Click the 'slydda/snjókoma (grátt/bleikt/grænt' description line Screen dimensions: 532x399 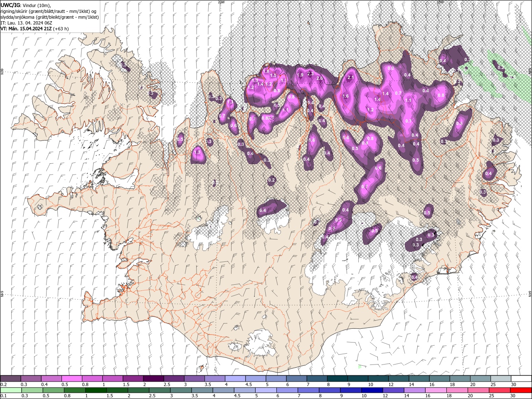[49, 17]
